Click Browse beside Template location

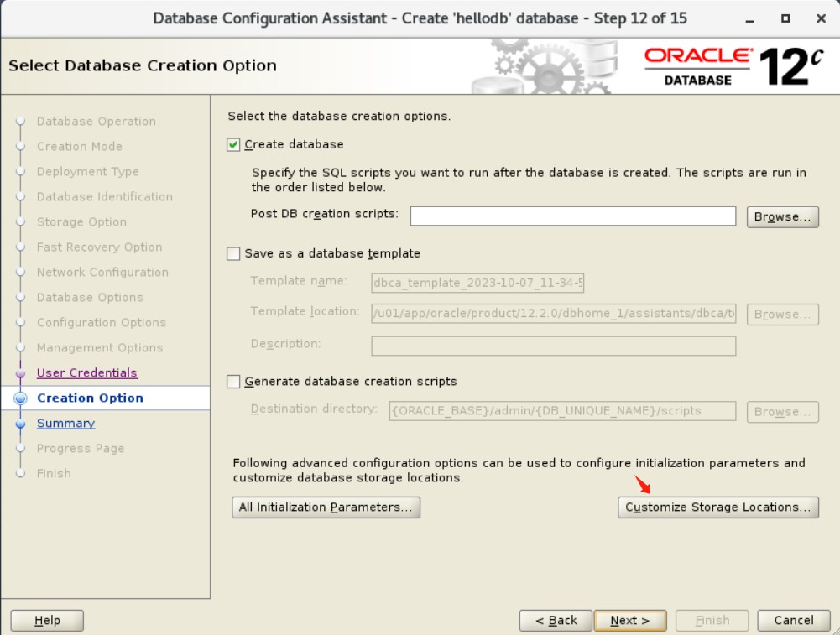pyautogui.click(x=783, y=315)
